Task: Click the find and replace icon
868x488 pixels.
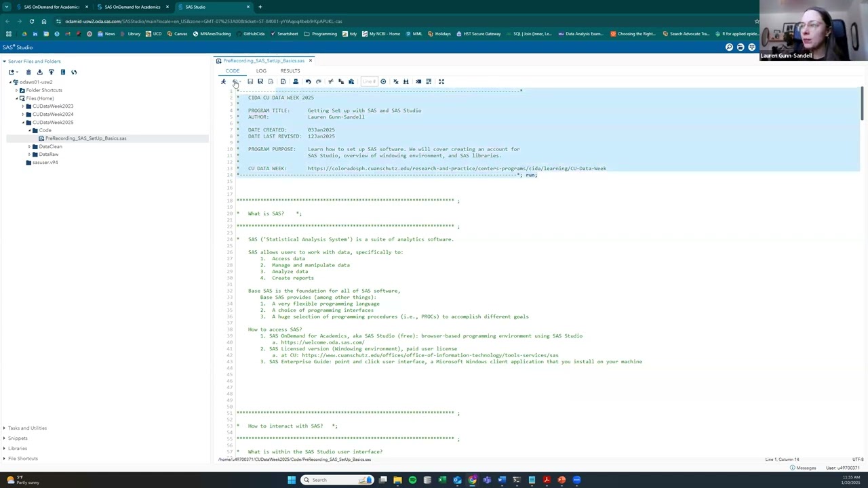Action: [406, 81]
